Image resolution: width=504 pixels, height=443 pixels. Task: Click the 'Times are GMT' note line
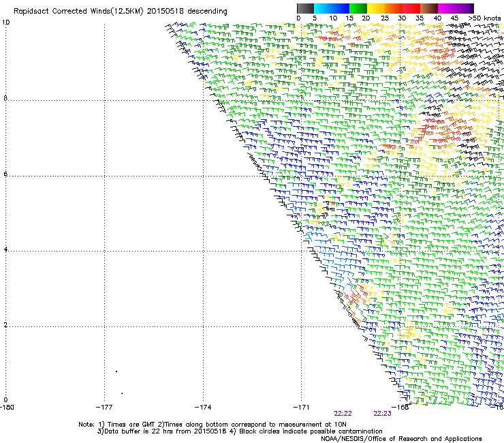click(212, 425)
